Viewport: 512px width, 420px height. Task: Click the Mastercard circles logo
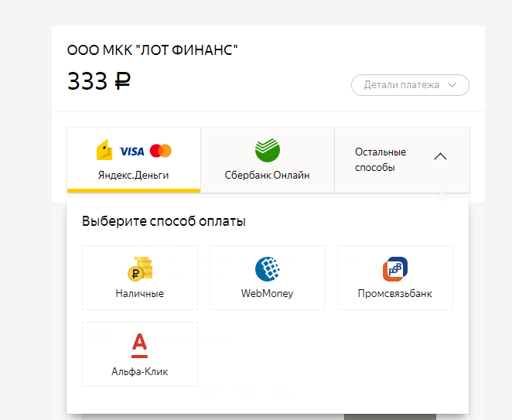coord(161,151)
